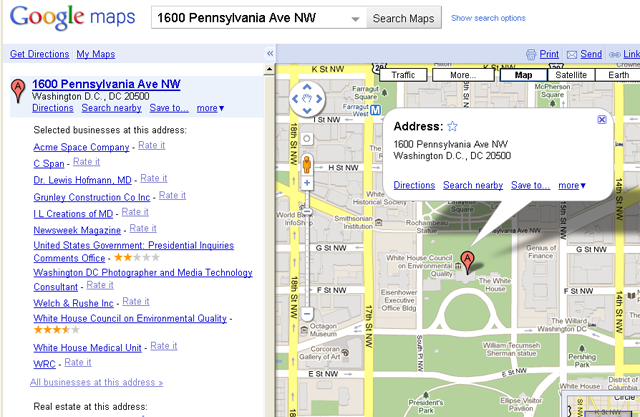Open Welch & Rushe Inc listing

tap(73, 303)
